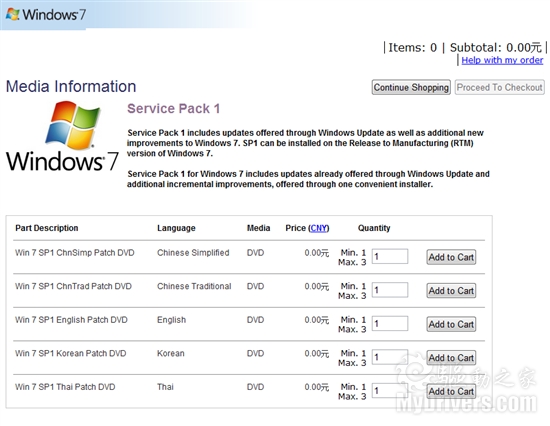Select Win 7 SP1 Korean Patch DVD text
This screenshot has height=426, width=550.
71,353
